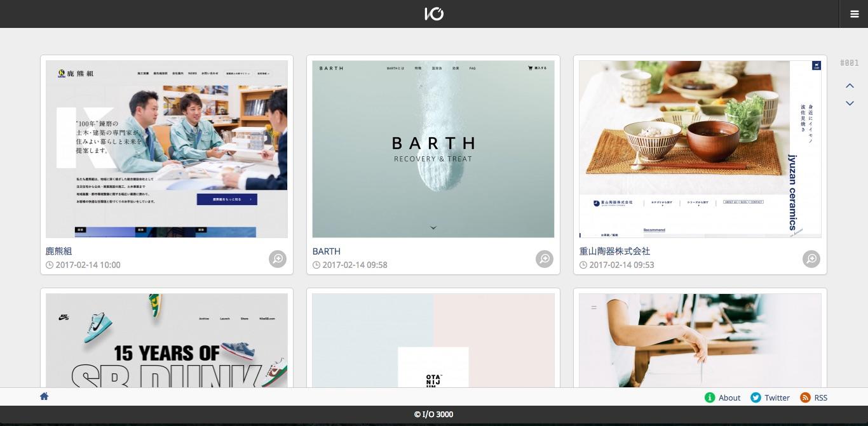Open the thumbnail with person at counter

[700, 340]
